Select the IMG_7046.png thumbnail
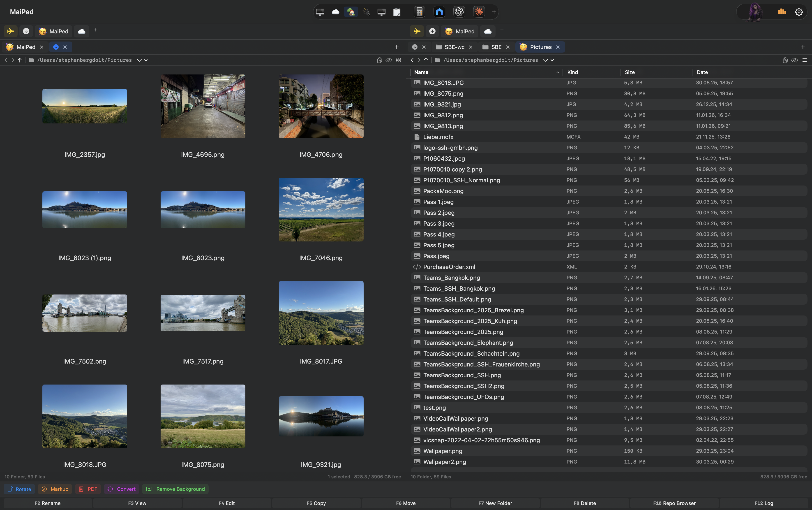 pos(320,209)
